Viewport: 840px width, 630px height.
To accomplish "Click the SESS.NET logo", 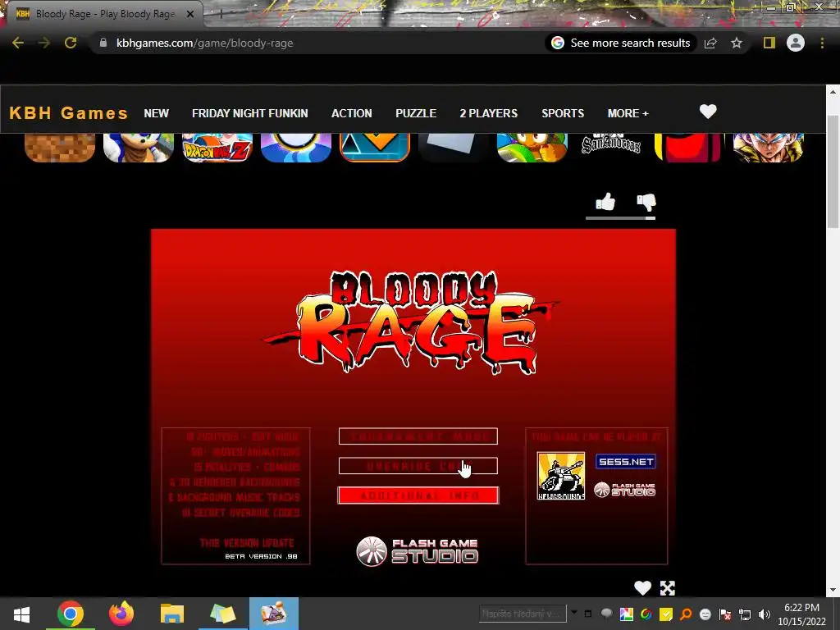I will coord(626,461).
